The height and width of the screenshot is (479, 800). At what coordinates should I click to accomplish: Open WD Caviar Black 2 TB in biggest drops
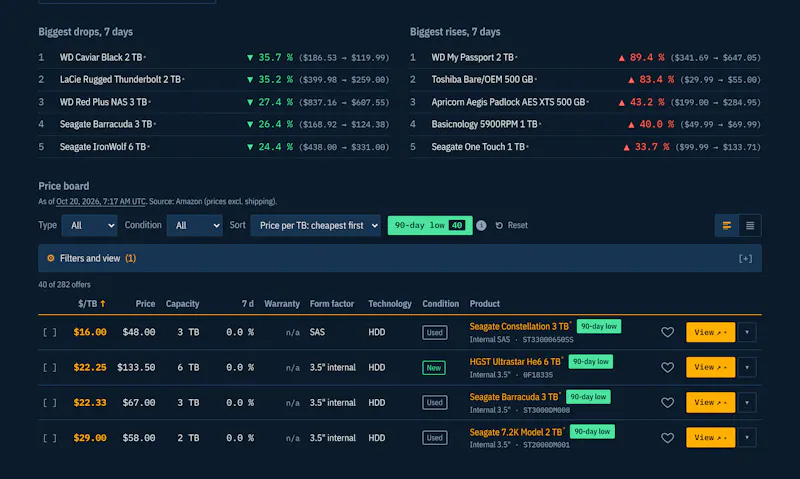[101, 58]
